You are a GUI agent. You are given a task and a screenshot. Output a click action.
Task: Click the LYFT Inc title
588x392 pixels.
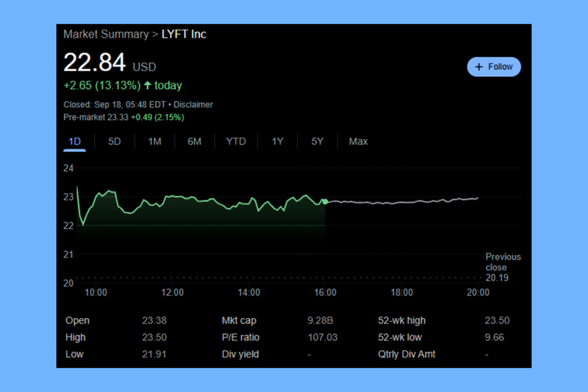point(184,34)
